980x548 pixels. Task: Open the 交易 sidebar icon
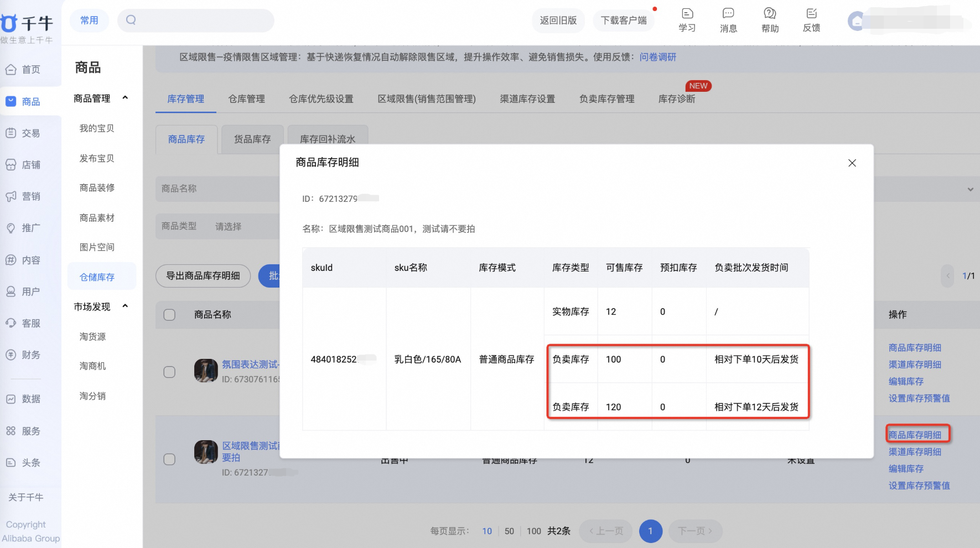pyautogui.click(x=11, y=133)
